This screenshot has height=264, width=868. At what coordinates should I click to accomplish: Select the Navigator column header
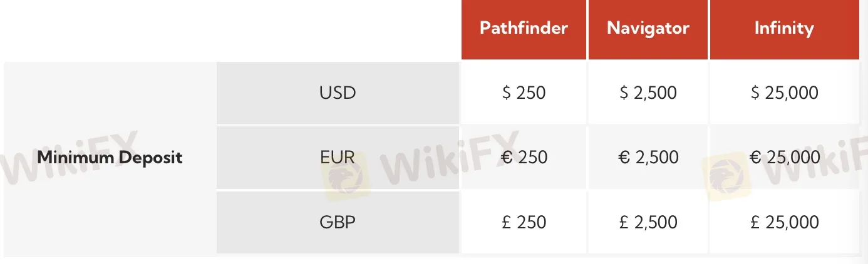click(x=648, y=29)
